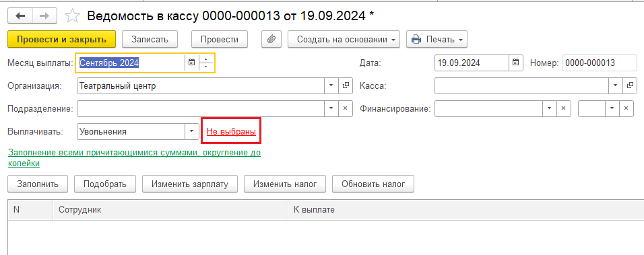Expand the Подразделение dropdown list

coord(331,108)
